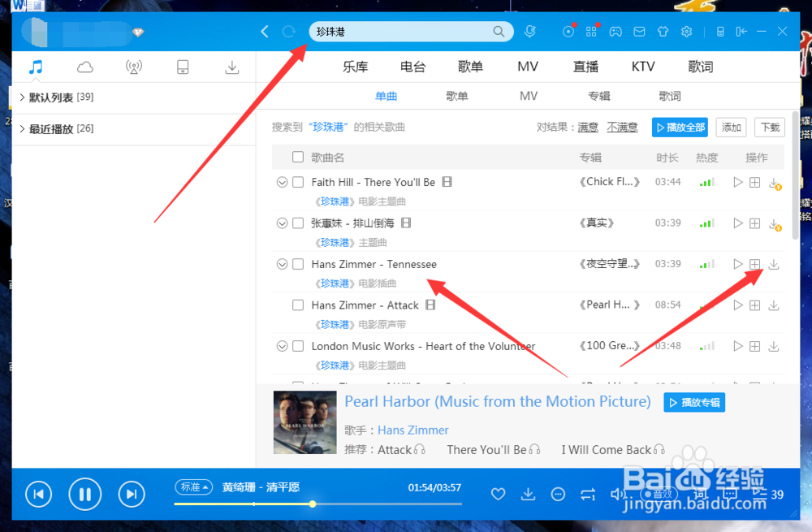812x532 pixels.
Task: Open the skin shirt icon
Action: [663, 32]
